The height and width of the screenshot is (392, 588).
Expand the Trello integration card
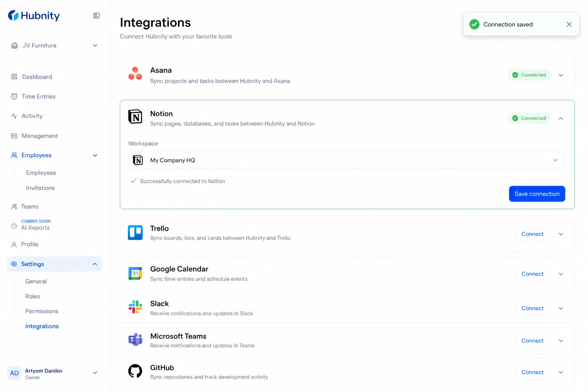point(561,234)
